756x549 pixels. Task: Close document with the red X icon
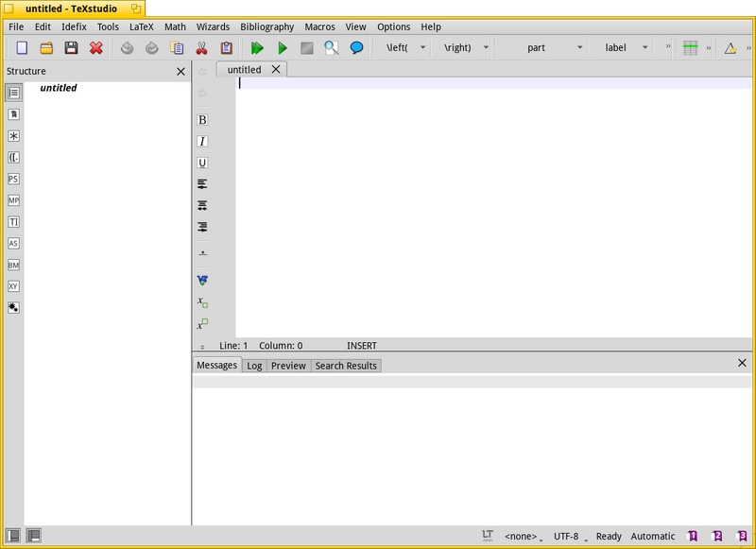tap(96, 47)
